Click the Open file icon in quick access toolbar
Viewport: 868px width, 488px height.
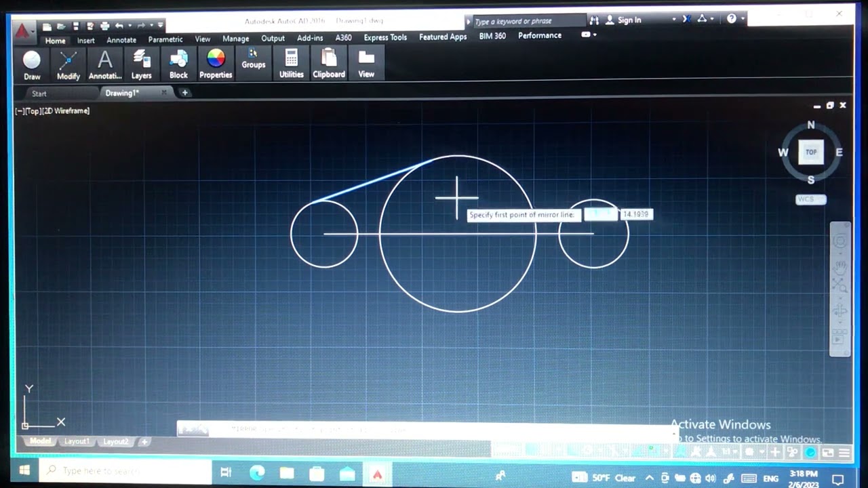(61, 26)
